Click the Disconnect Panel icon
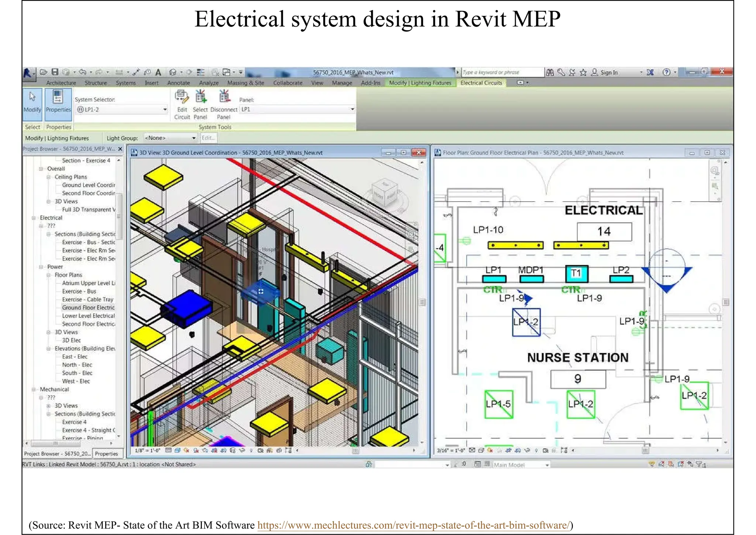 click(224, 97)
